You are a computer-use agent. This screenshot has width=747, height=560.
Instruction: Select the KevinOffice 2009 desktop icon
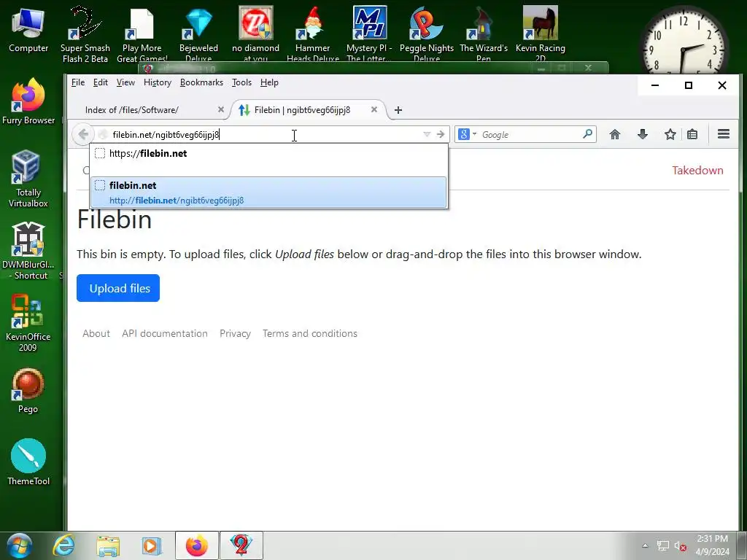point(28,324)
